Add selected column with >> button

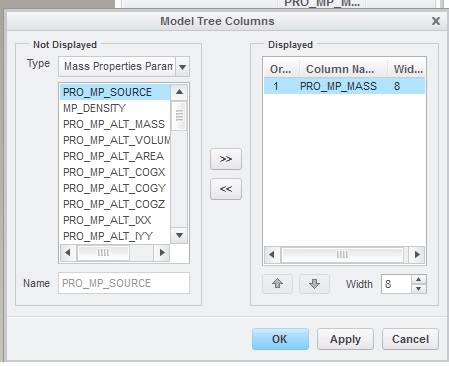click(226, 159)
